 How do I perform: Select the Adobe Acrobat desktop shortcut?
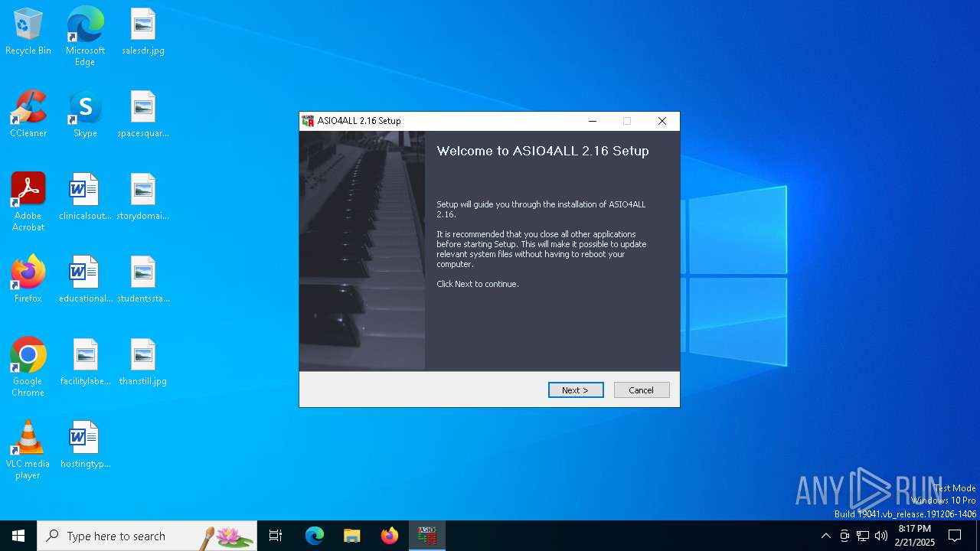click(28, 202)
